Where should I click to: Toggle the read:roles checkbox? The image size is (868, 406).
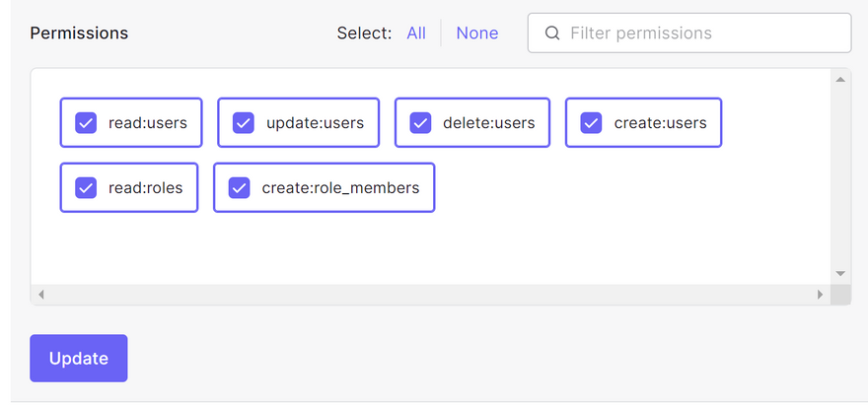pos(86,187)
